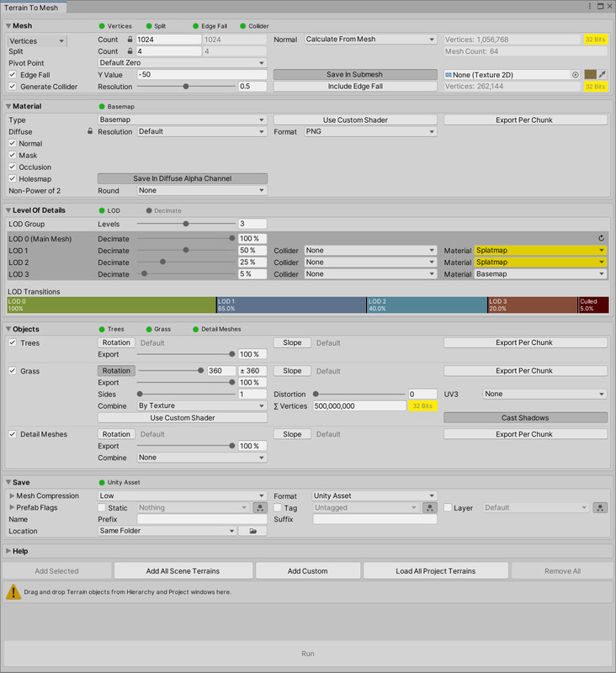616x673 pixels.
Task: Click the Add All Scene Terrains button
Action: (x=183, y=571)
